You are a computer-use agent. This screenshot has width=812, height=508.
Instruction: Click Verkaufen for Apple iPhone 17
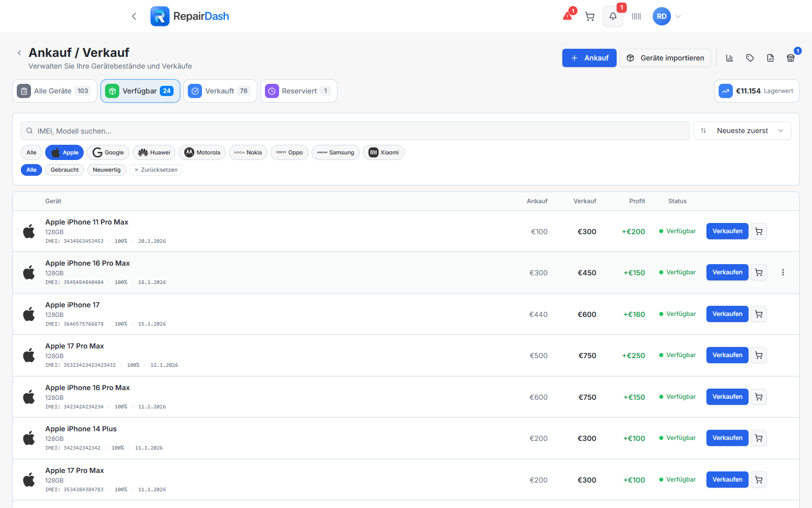tap(727, 314)
